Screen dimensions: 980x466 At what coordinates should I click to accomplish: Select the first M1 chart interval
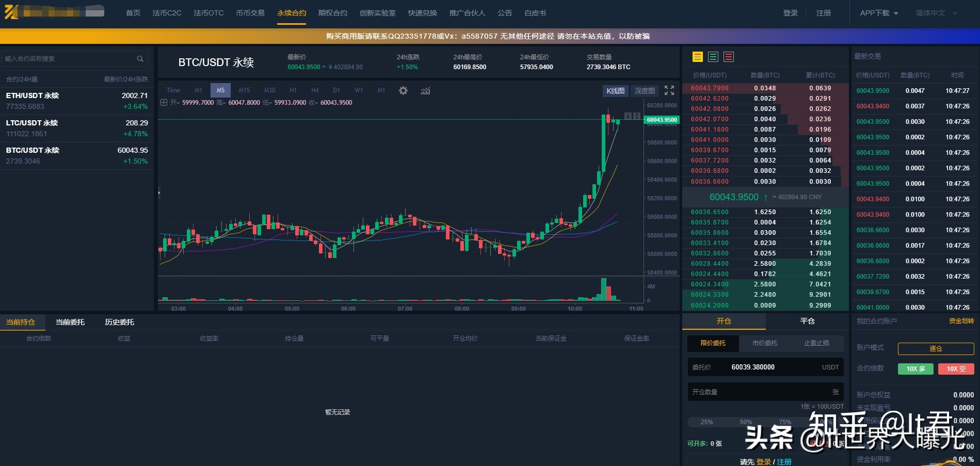click(x=198, y=90)
